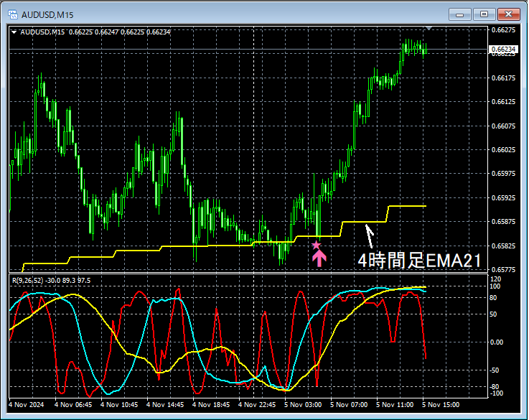Click the 0.66025 price axis label
The image size is (529, 420).
(503, 149)
